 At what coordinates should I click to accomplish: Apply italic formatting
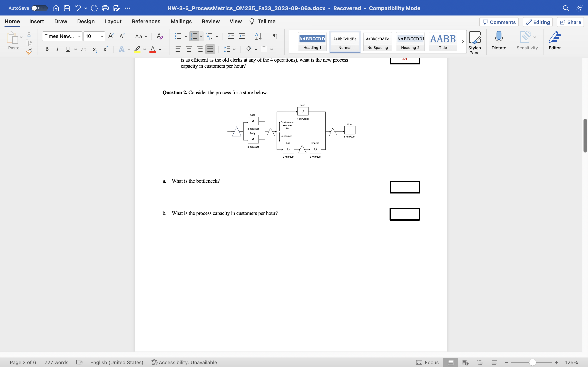[x=57, y=49]
